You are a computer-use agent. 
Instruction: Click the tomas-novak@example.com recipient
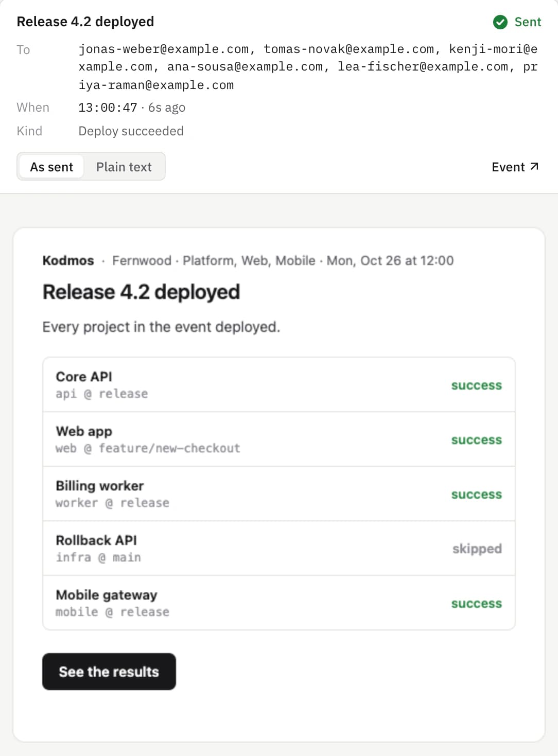click(x=348, y=49)
